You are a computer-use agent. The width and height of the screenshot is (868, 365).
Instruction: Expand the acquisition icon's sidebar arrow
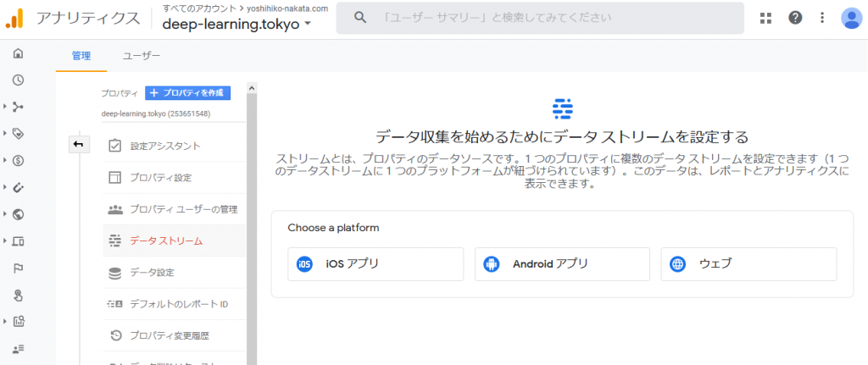(4, 106)
